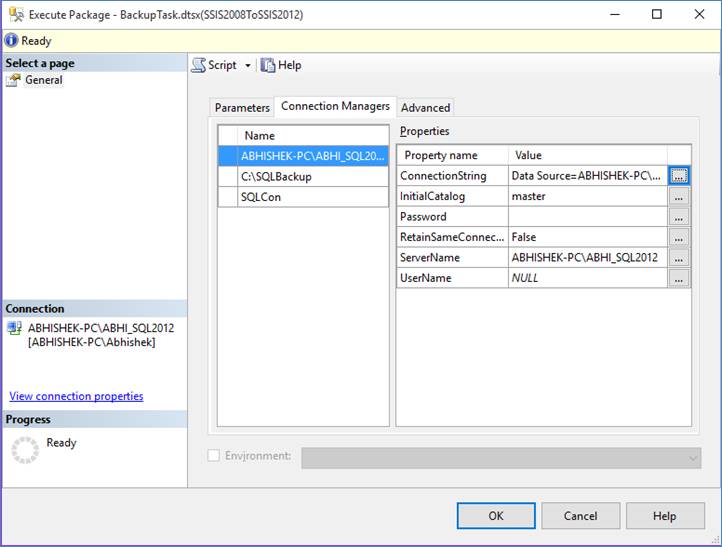
Task: Select the C:\SQLBackup connection manager row
Action: point(276,177)
